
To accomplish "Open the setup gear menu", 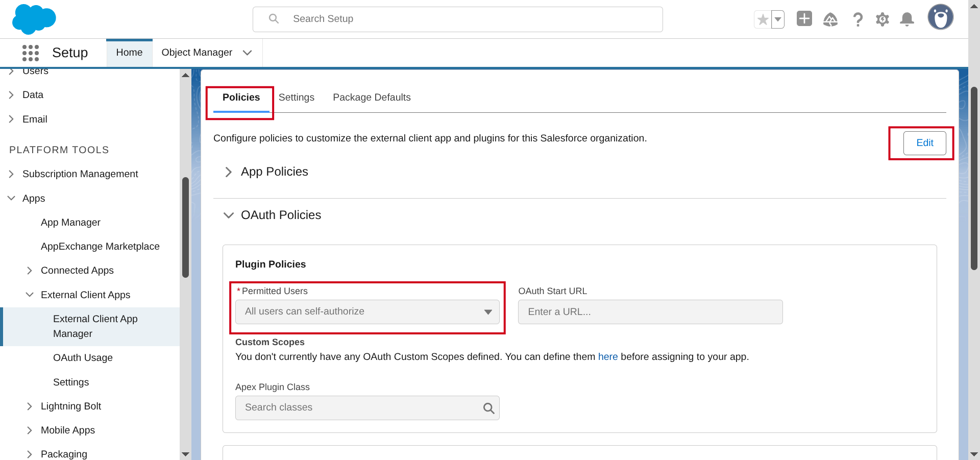I will (883, 19).
